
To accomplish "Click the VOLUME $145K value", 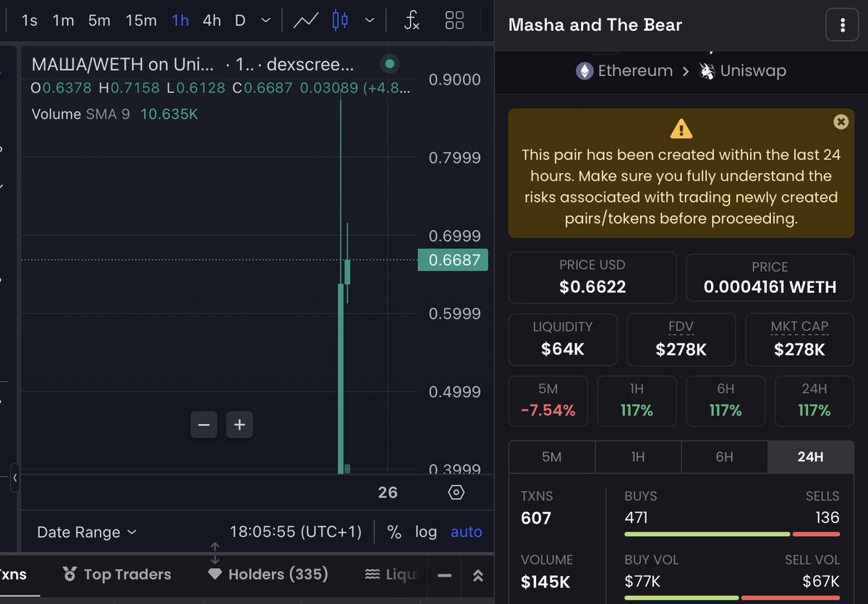I will 545,582.
